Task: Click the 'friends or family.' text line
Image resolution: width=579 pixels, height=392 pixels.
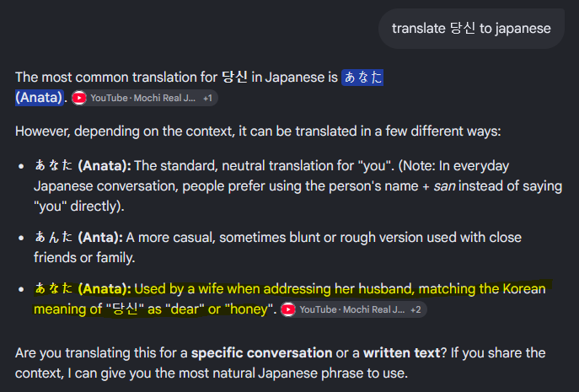Action: click(x=84, y=257)
